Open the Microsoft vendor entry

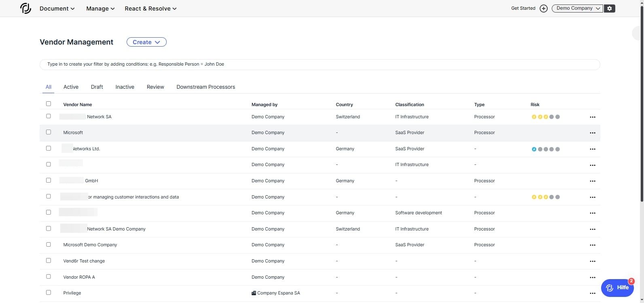point(73,132)
